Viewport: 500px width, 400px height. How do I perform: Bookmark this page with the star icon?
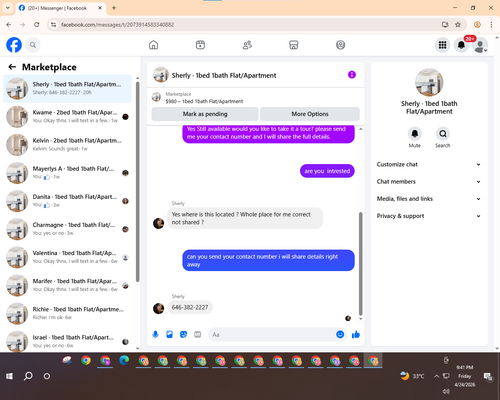pyautogui.click(x=458, y=25)
